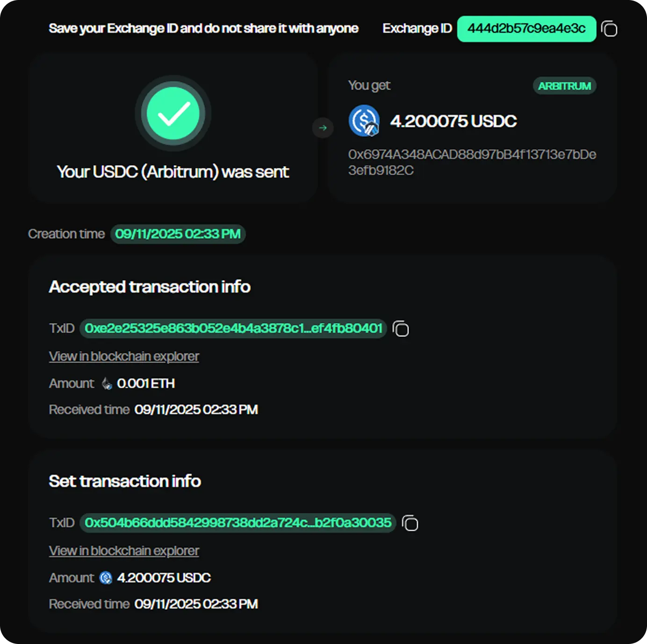Copy the Set transaction TxID

click(x=410, y=523)
